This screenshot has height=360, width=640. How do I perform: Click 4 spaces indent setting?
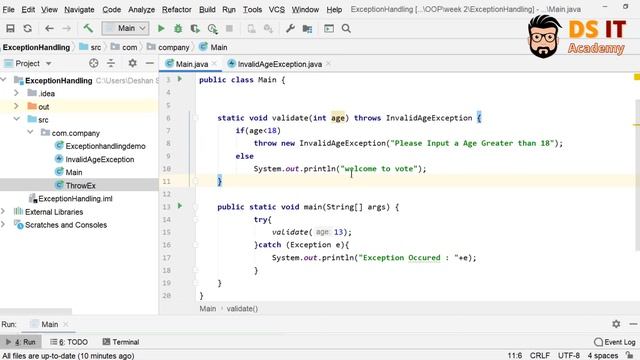click(602, 356)
